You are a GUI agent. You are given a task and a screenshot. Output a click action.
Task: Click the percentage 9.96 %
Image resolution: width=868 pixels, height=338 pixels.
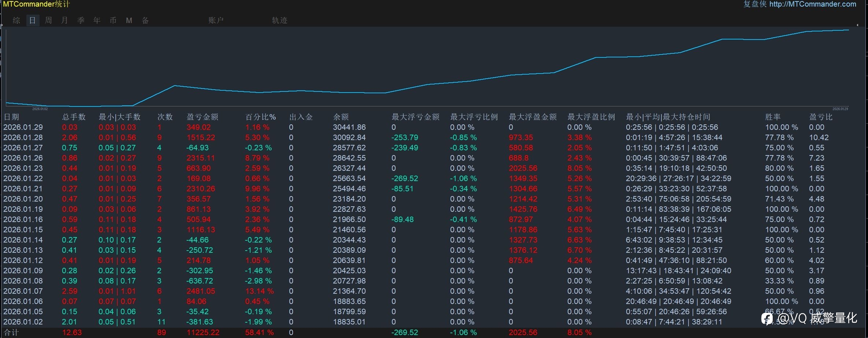257,189
